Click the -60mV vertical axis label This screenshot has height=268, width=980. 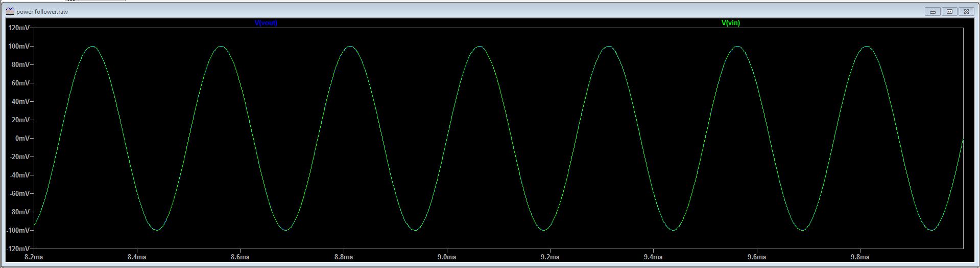19,193
